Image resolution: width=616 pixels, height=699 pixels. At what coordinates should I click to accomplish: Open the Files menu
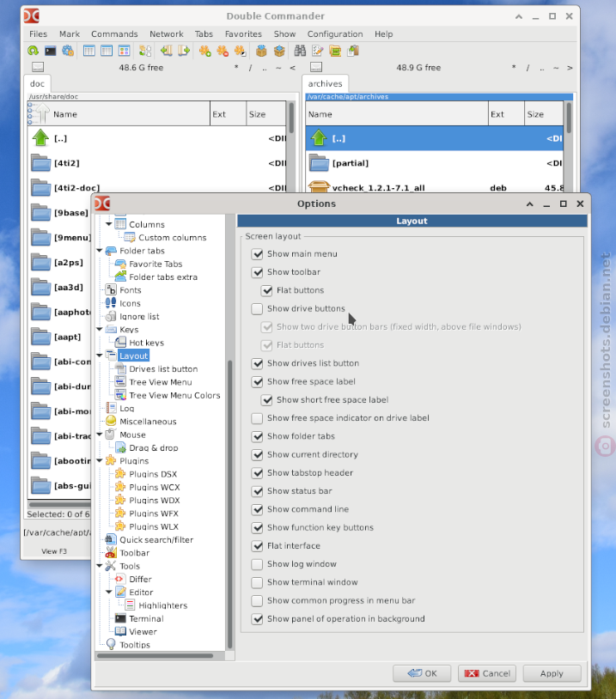(x=38, y=33)
